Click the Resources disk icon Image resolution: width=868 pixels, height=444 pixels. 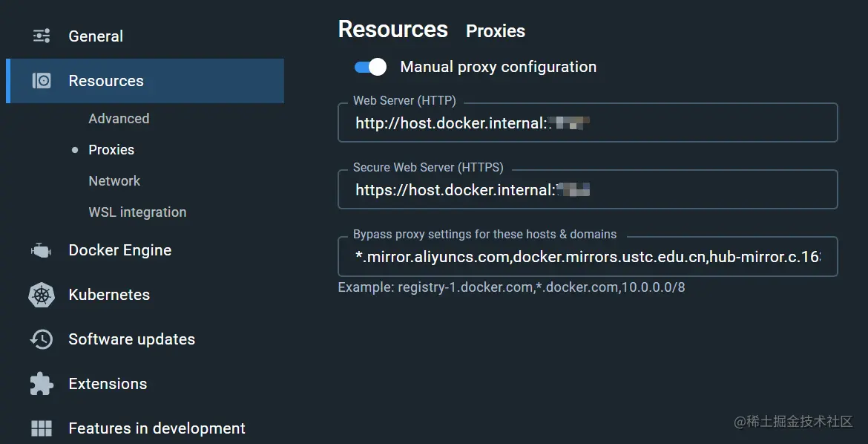click(x=42, y=81)
